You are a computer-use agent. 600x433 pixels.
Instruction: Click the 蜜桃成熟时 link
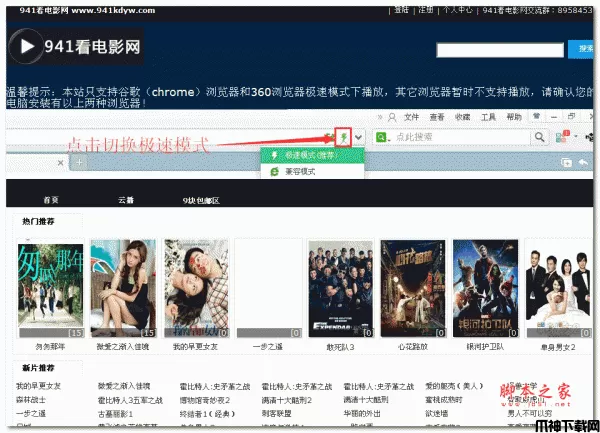click(444, 400)
